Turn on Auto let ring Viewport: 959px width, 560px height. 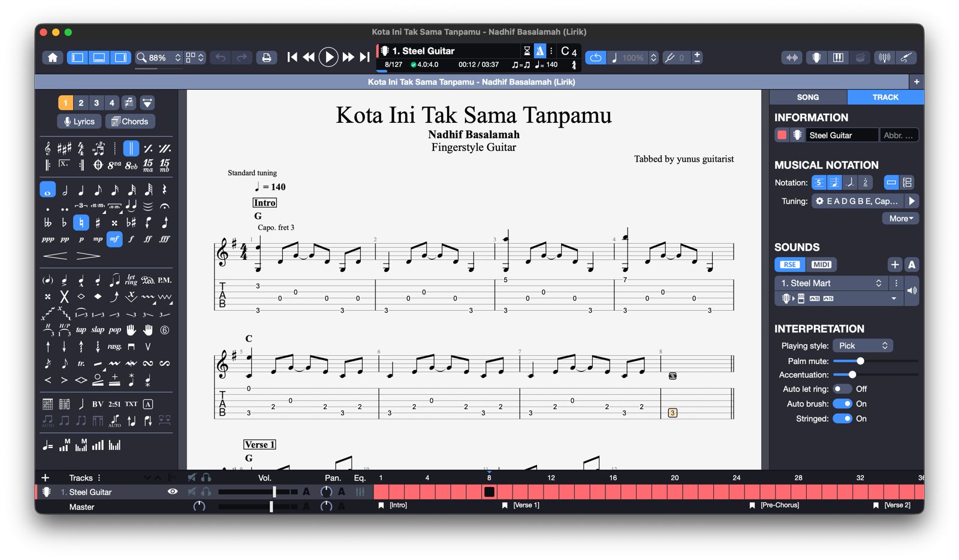[x=842, y=389]
